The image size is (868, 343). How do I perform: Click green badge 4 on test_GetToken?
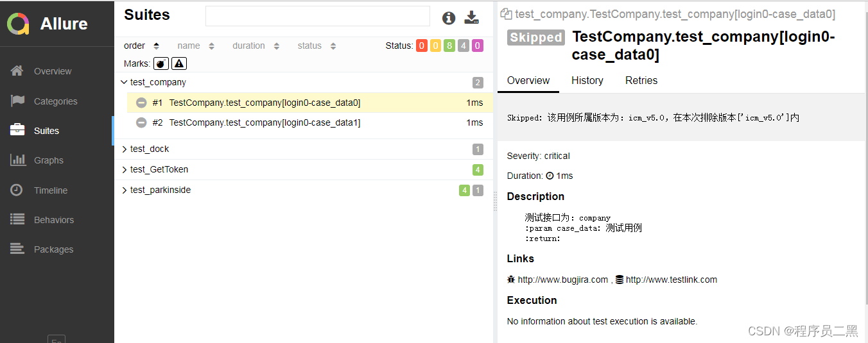point(478,170)
